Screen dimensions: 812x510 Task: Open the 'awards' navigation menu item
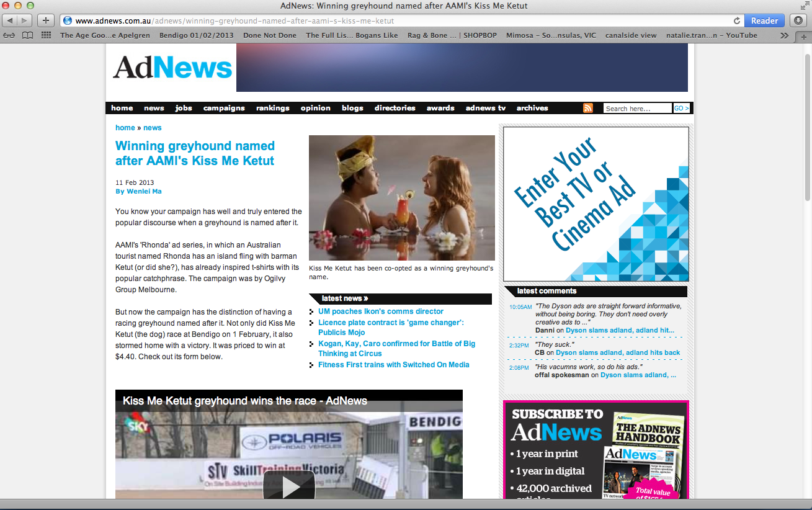(x=440, y=108)
